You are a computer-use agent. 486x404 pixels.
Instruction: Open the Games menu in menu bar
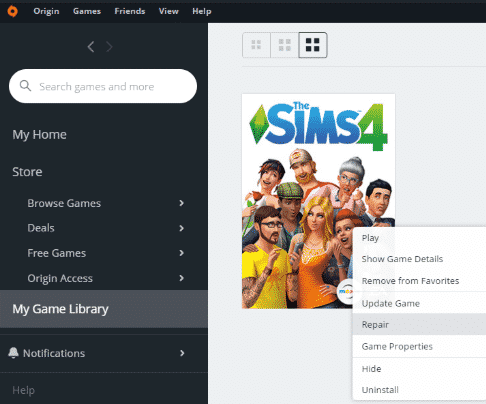[x=87, y=11]
